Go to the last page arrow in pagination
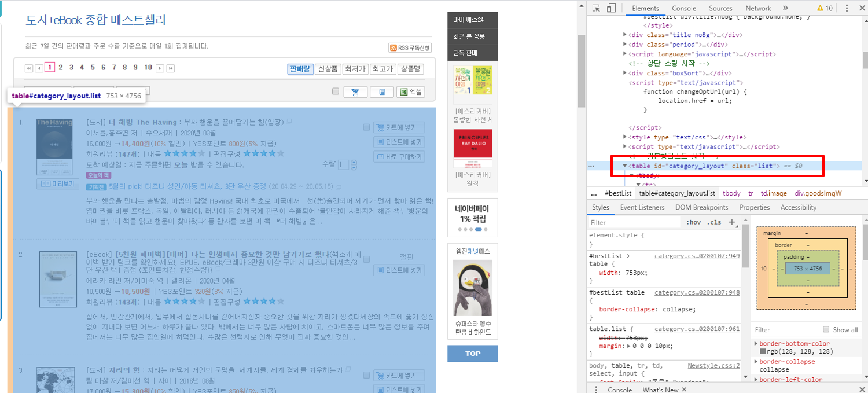The height and width of the screenshot is (393, 868). tap(171, 68)
